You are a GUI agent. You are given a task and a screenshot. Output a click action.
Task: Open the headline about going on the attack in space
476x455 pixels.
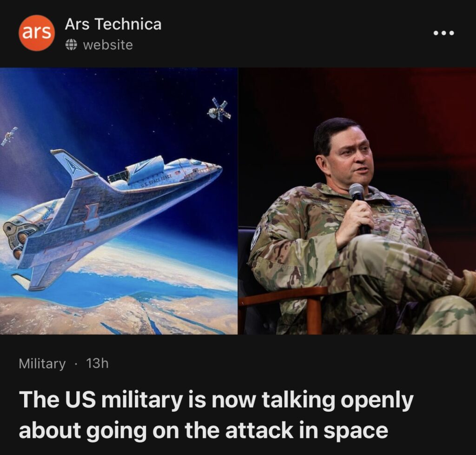(x=216, y=415)
